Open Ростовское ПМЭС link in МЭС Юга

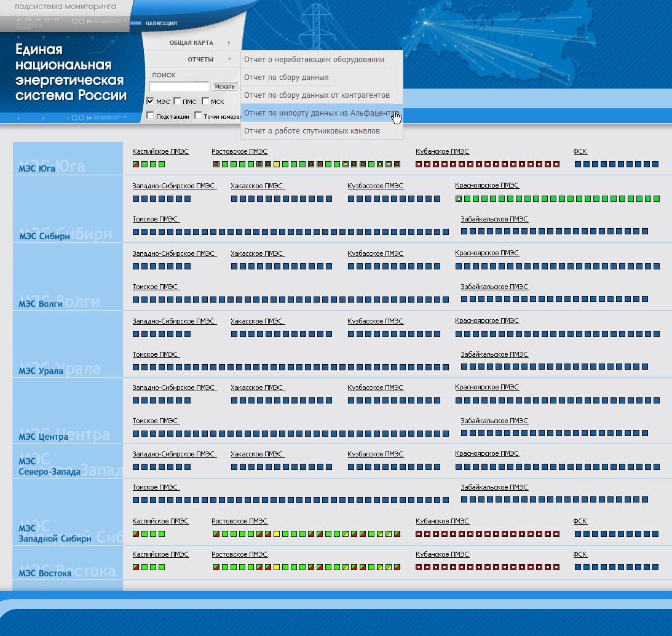coord(240,151)
